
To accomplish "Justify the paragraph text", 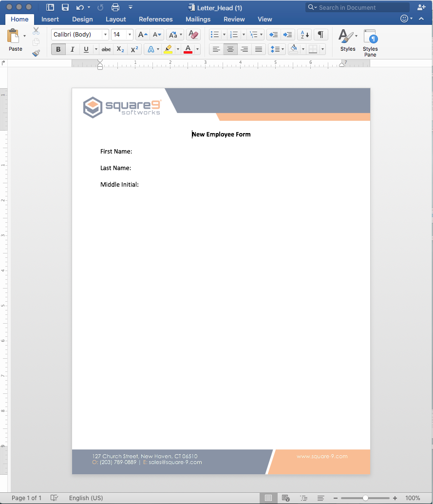I will click(258, 49).
